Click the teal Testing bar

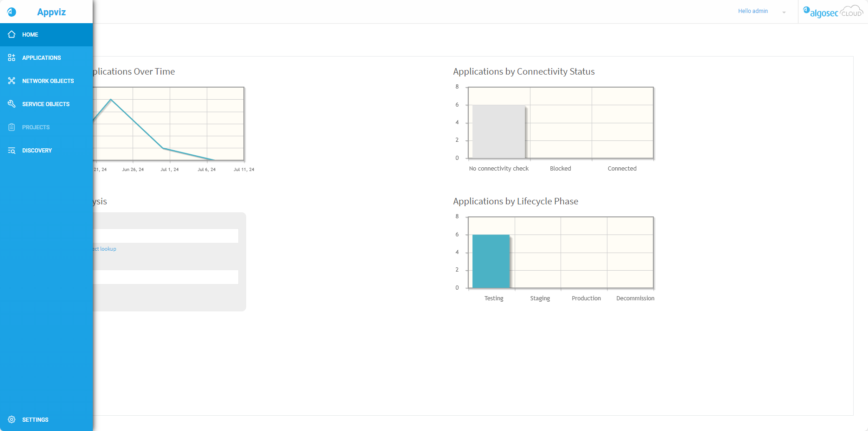click(x=491, y=261)
